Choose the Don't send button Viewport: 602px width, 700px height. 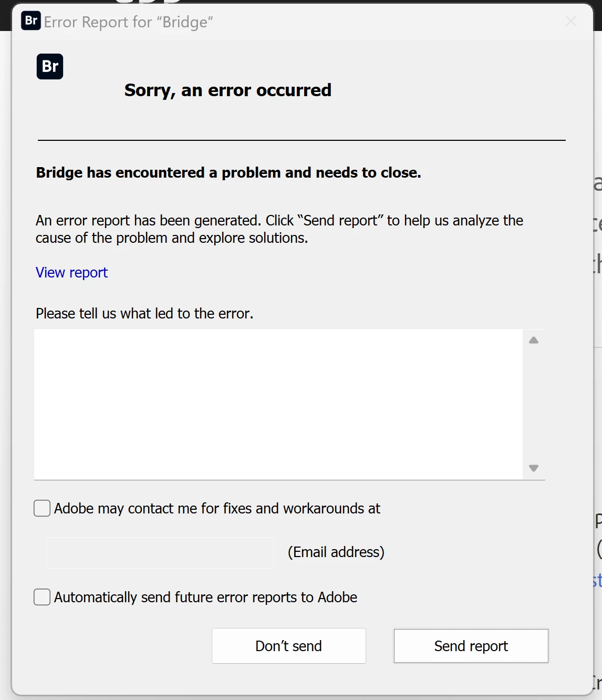(289, 646)
